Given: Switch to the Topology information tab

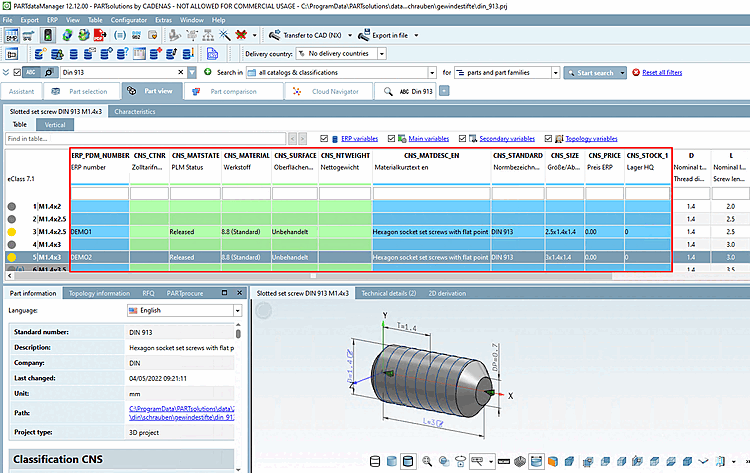Looking at the screenshot, I should click(x=99, y=293).
